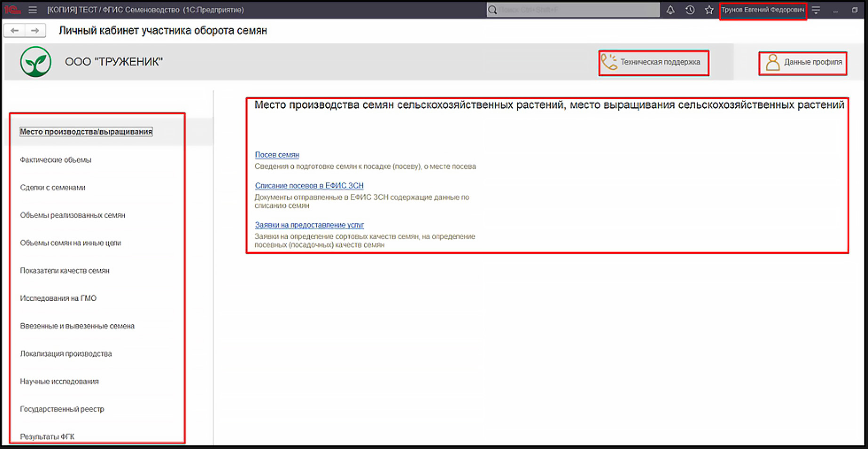868x449 pixels.
Task: Go to Исследования на ГМО section
Action: (x=58, y=298)
